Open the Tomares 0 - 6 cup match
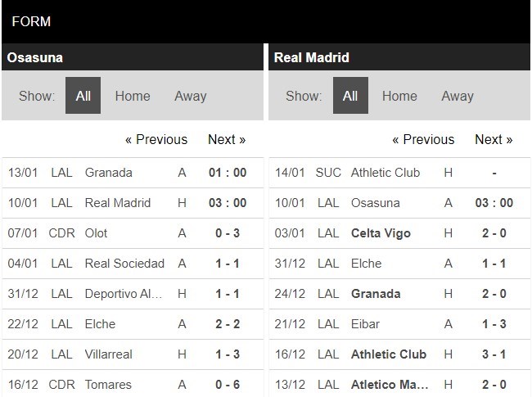 click(x=133, y=384)
